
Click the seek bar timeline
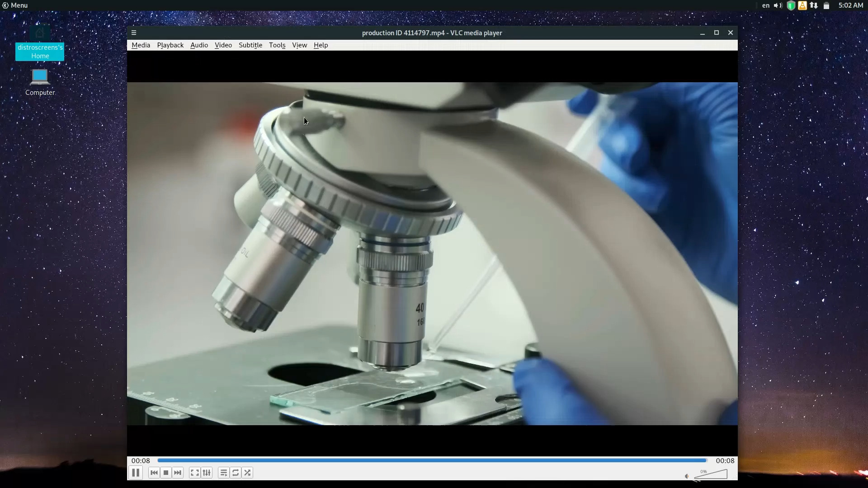click(432, 460)
